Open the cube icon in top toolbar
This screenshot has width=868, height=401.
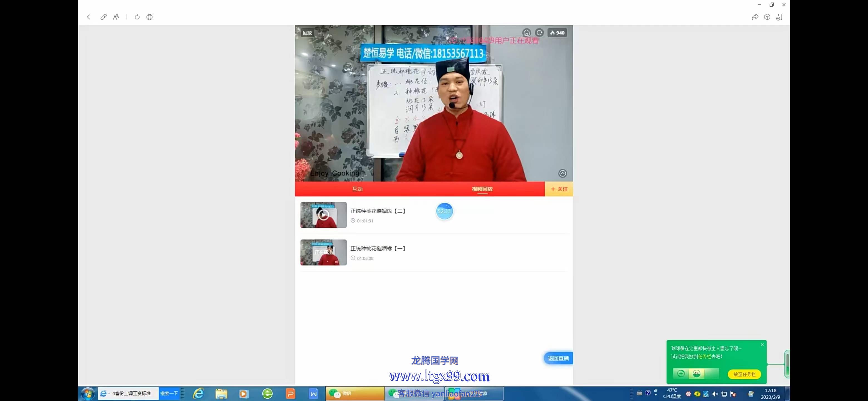[x=767, y=17]
